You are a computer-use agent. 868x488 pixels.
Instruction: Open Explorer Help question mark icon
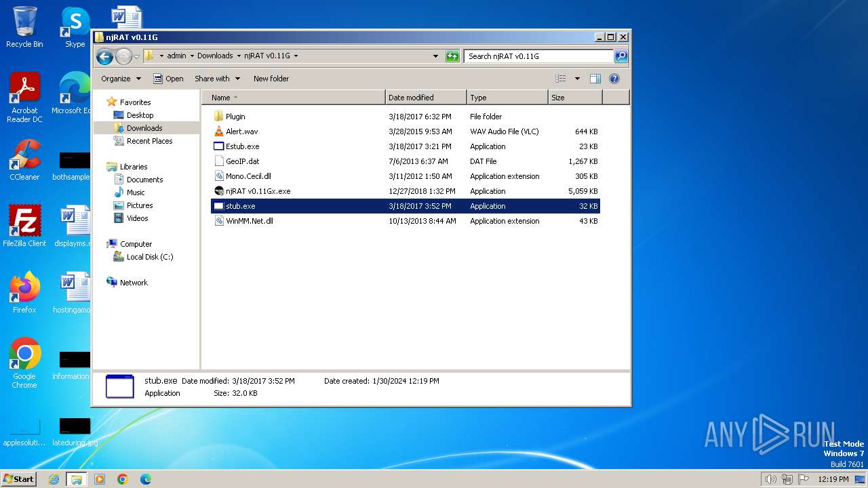coord(614,79)
